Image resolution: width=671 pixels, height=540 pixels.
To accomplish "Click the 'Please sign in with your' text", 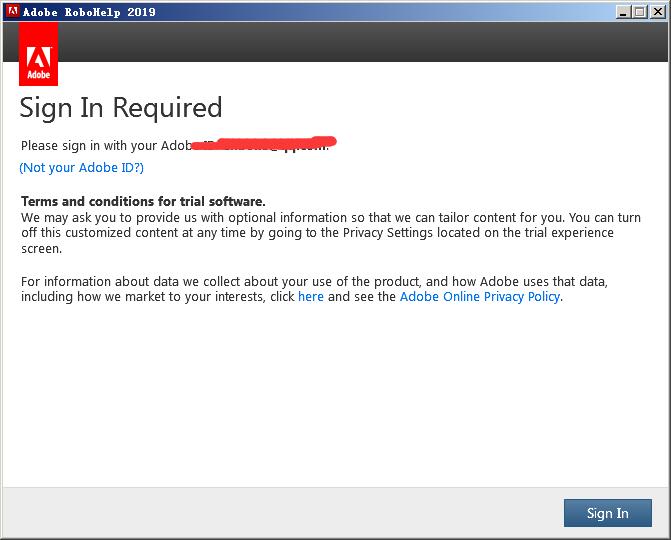I will pos(89,145).
